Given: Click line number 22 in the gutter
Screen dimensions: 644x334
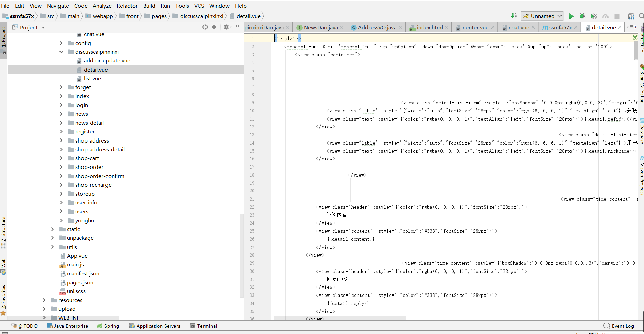Looking at the screenshot, I should click(x=252, y=207).
